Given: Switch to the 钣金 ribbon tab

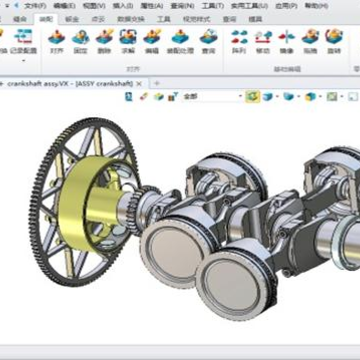Looking at the screenshot, I should 72,19.
